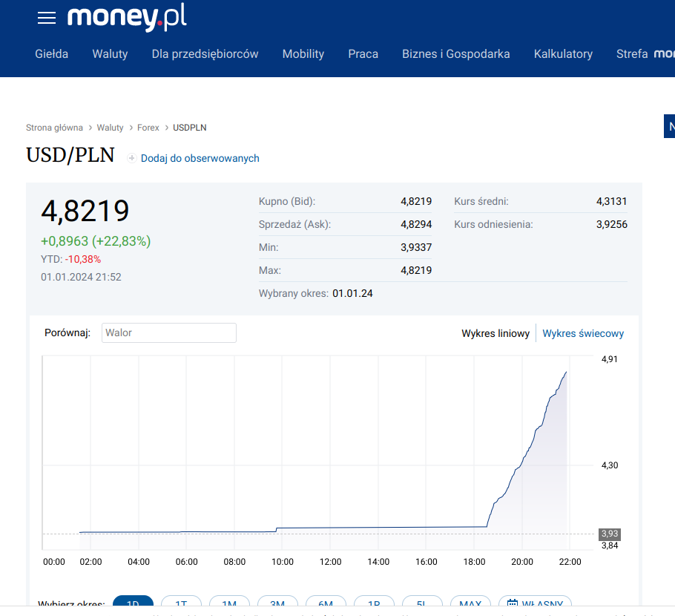
Task: Open the Giełda menu
Action: (x=52, y=53)
